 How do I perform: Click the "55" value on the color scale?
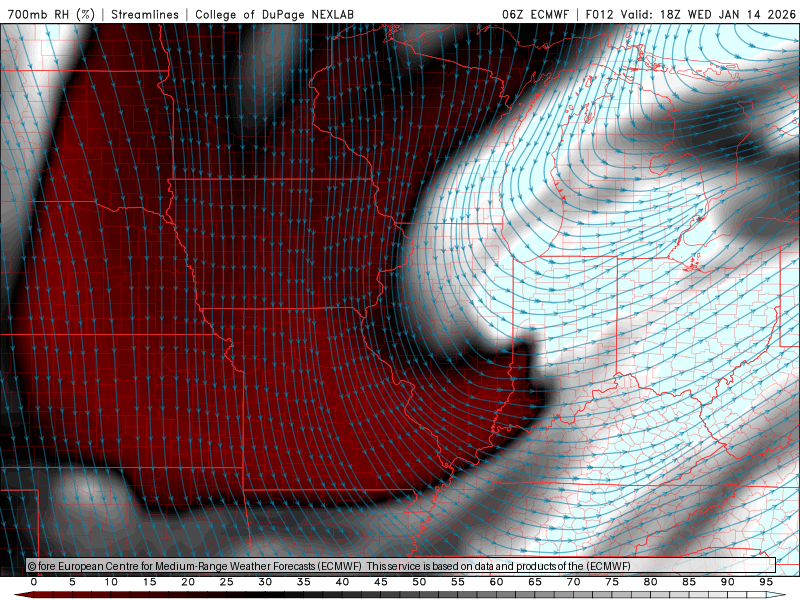point(458,582)
